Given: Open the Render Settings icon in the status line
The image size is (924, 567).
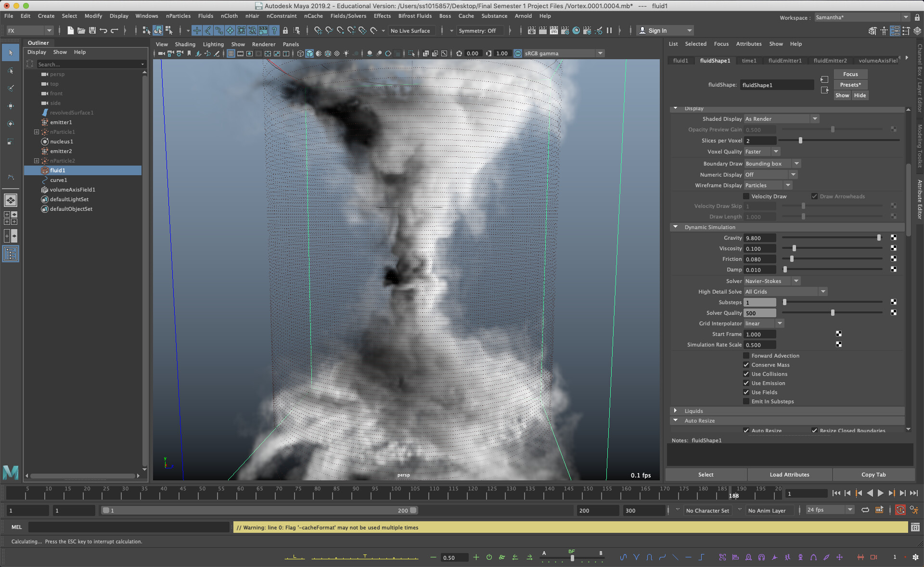Looking at the screenshot, I should point(565,30).
